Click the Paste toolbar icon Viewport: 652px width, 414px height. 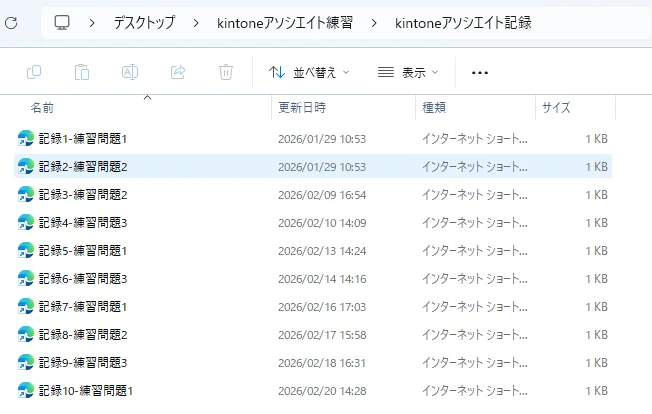click(82, 72)
